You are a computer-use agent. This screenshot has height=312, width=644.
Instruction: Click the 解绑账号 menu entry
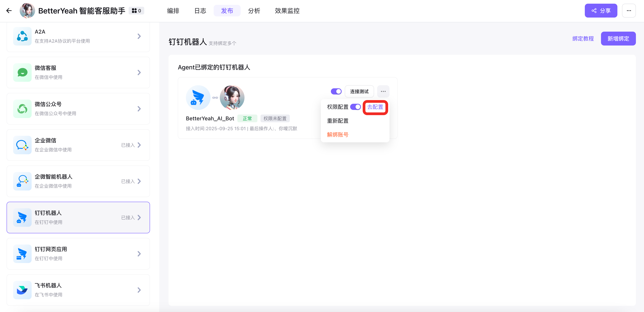337,135
